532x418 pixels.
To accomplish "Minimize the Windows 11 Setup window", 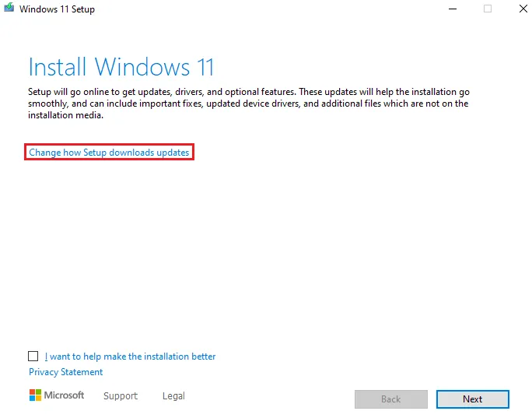I will click(x=453, y=9).
